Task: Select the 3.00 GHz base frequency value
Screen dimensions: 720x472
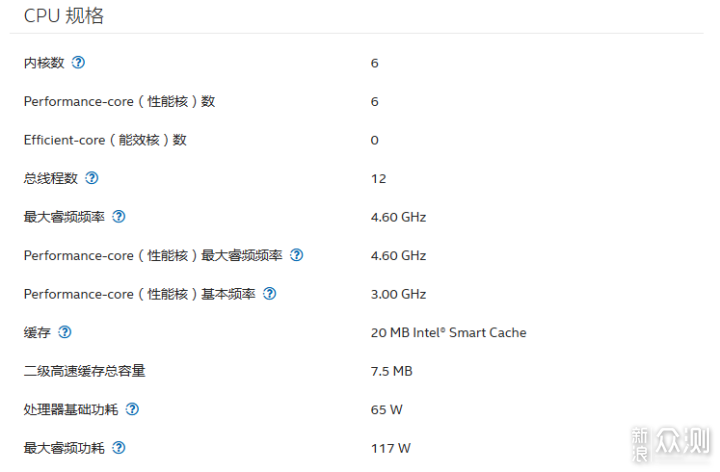Action: click(398, 294)
